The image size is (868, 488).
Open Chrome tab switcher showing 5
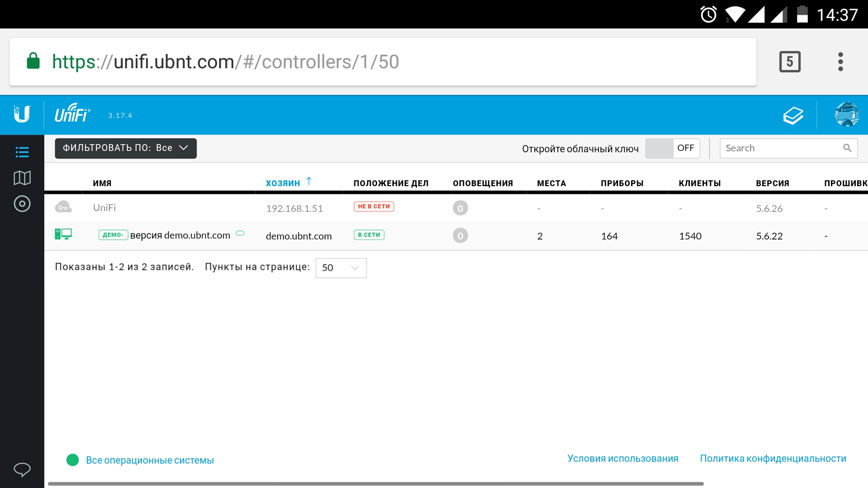(x=790, y=61)
